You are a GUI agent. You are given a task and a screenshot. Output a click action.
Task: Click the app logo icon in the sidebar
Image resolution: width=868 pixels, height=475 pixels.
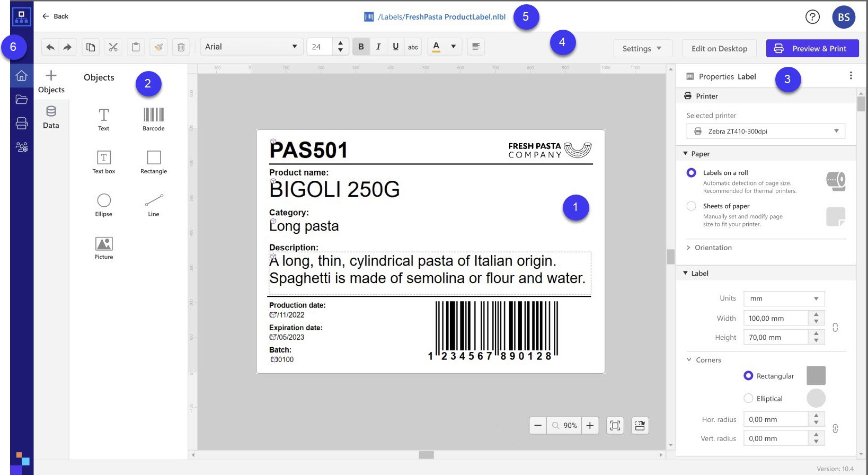[22, 16]
